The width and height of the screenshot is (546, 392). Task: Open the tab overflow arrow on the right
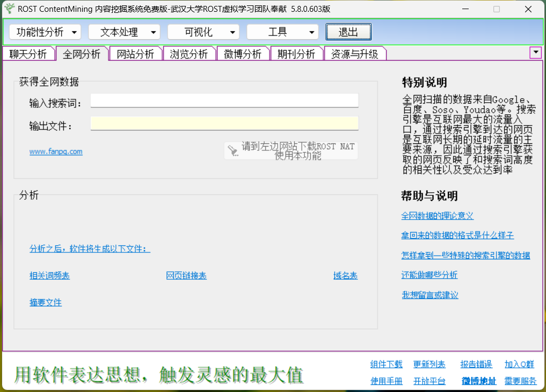click(535, 52)
